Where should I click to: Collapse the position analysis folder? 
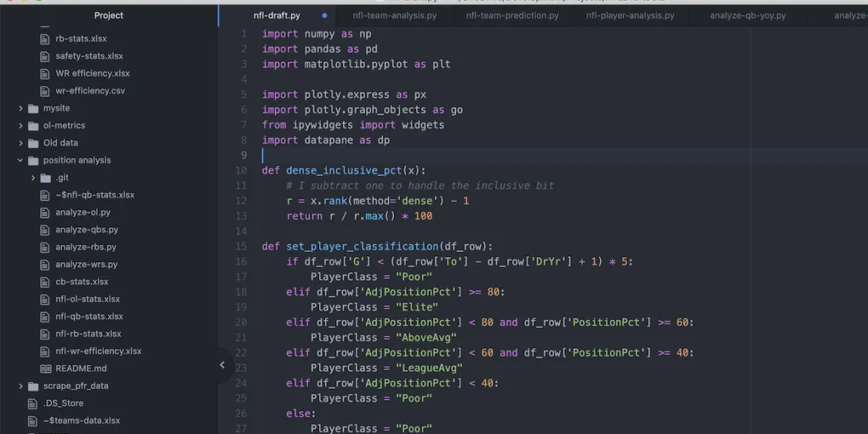(20, 160)
